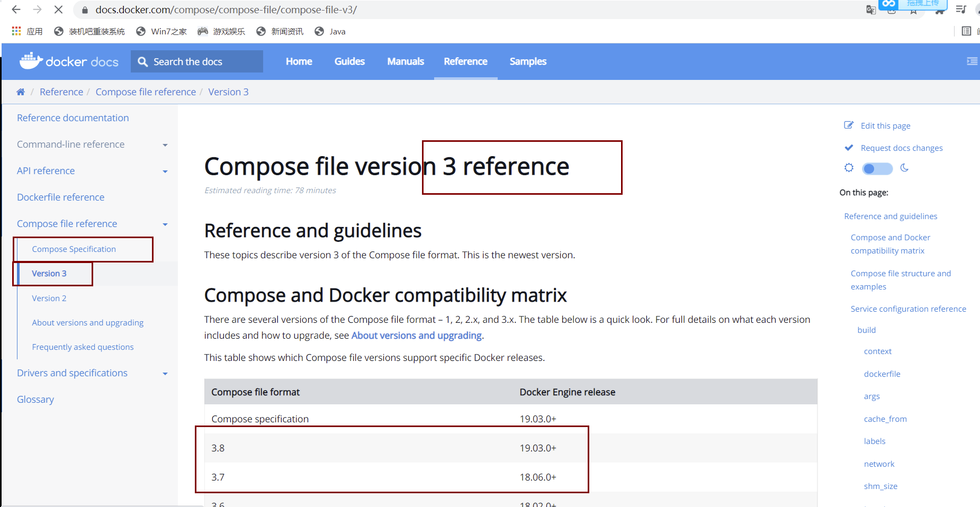This screenshot has width=980, height=507.
Task: Click Compose file reference breadcrumb
Action: 146,92
